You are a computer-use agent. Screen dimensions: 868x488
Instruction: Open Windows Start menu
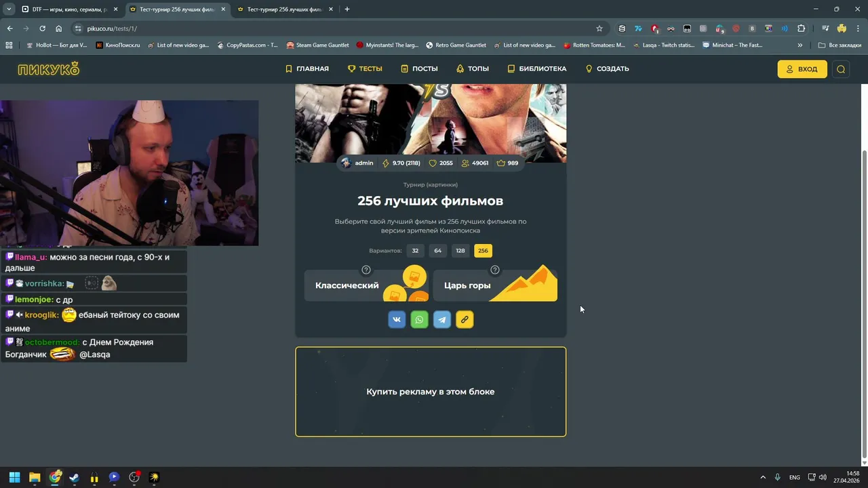coord(14,477)
